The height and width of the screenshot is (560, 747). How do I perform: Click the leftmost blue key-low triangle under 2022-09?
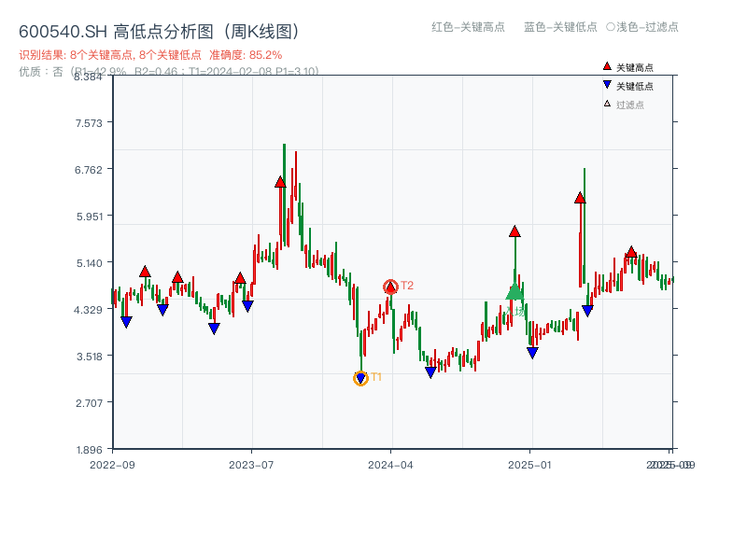click(127, 322)
